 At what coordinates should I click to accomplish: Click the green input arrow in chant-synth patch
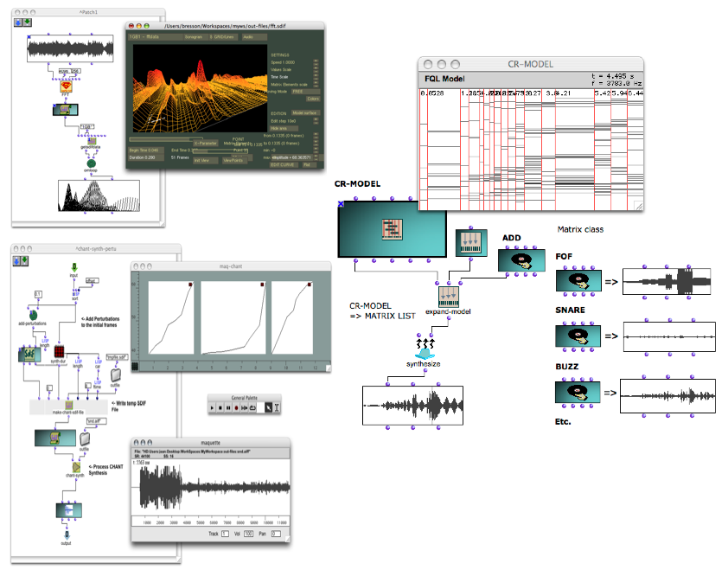73,267
